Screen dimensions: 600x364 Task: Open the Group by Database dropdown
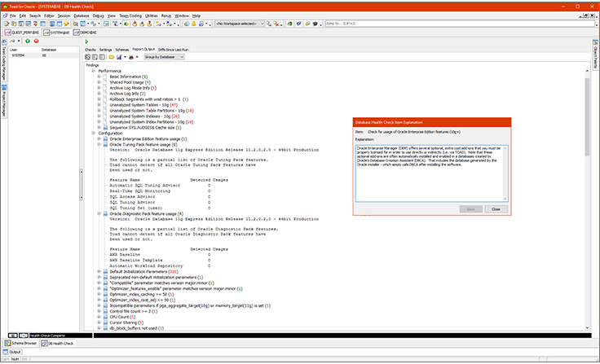(x=164, y=57)
